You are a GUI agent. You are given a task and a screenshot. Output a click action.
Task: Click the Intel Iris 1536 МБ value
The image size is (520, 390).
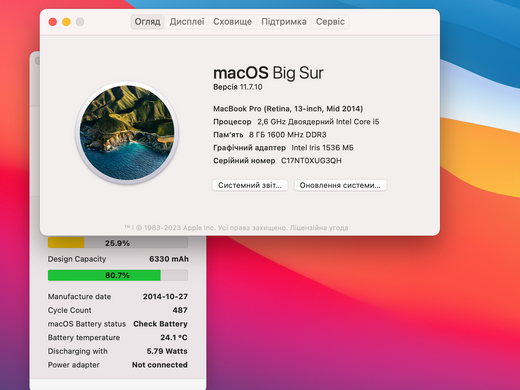(x=322, y=148)
